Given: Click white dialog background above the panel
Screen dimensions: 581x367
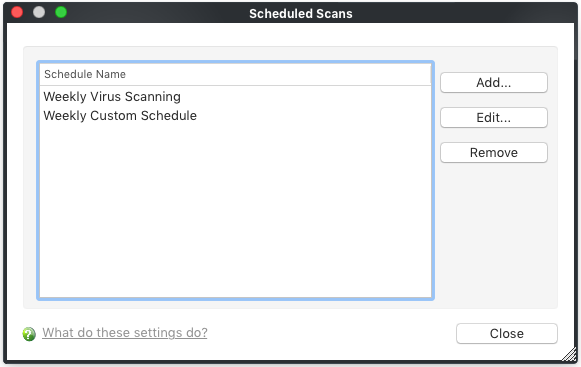Looking at the screenshot, I should click(290, 34).
